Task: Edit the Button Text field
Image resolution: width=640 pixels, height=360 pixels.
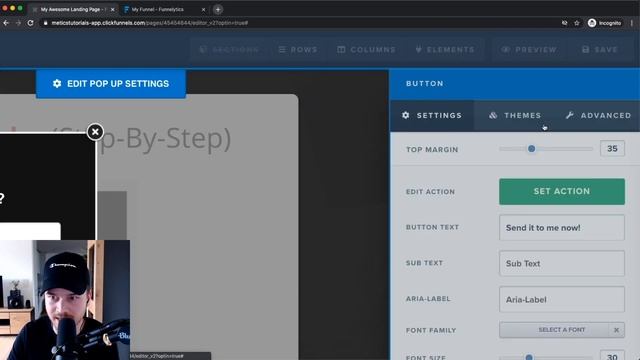Action: (562, 228)
